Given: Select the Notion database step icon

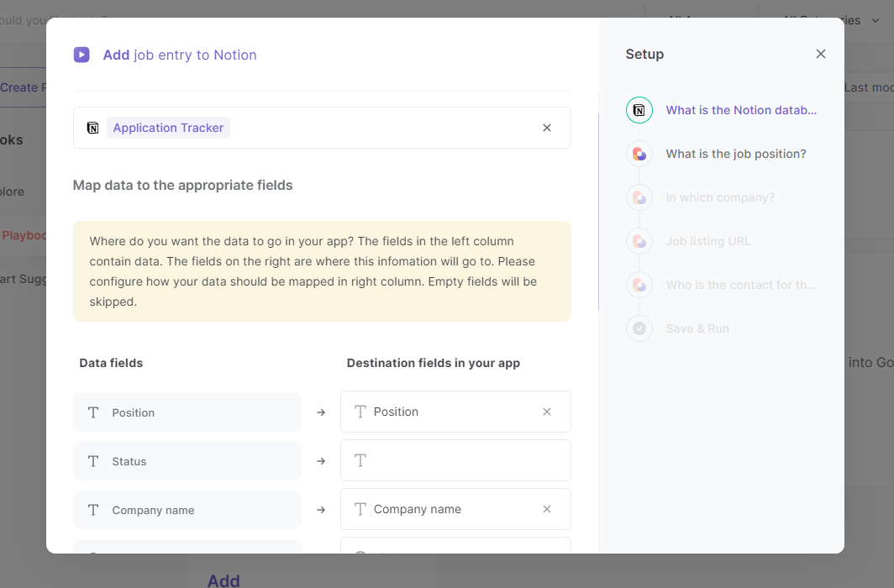Looking at the screenshot, I should click(639, 110).
